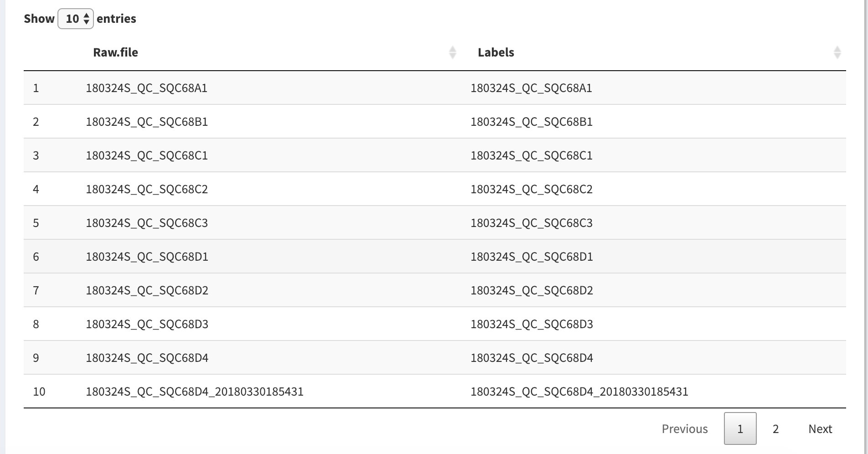Click row number 4 cell
Image resolution: width=868 pixels, height=454 pixels.
(x=36, y=189)
